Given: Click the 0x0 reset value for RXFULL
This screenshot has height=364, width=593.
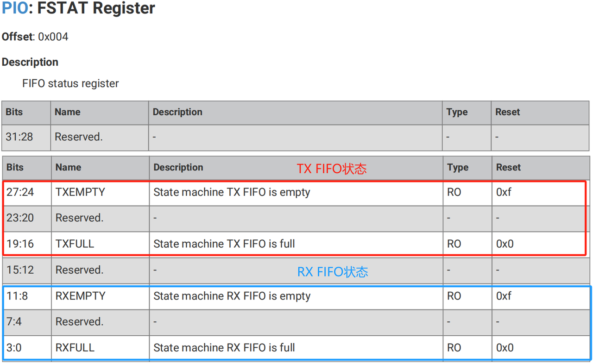Looking at the screenshot, I should [505, 348].
